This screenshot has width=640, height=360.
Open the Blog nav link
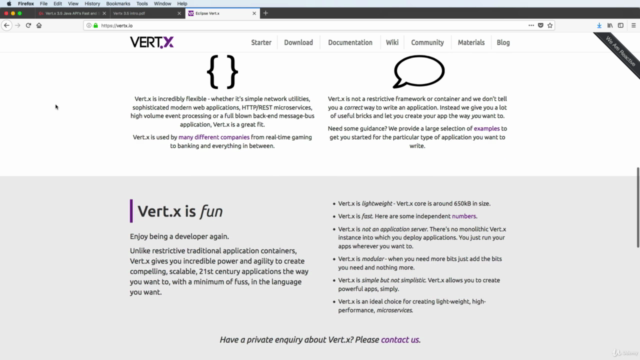coord(503,42)
